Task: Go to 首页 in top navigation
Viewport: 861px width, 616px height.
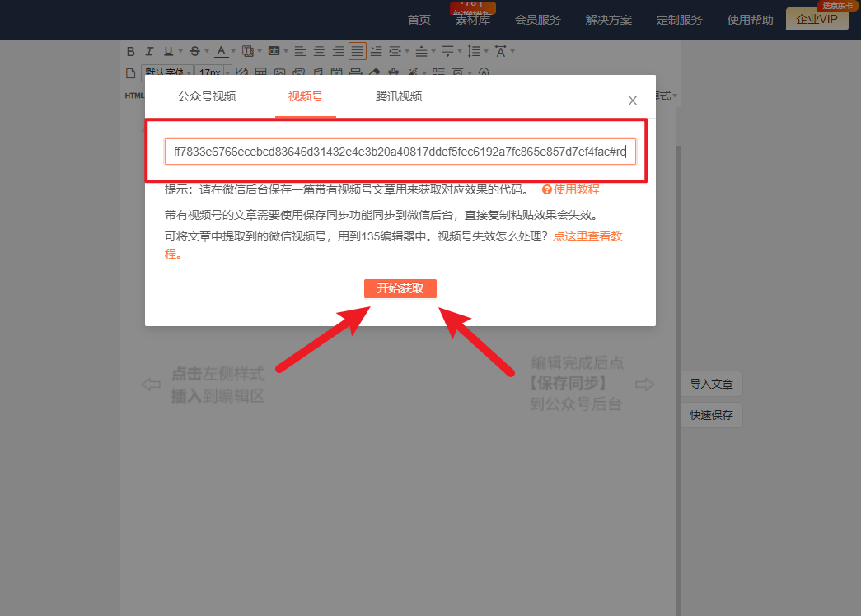Action: [x=419, y=20]
